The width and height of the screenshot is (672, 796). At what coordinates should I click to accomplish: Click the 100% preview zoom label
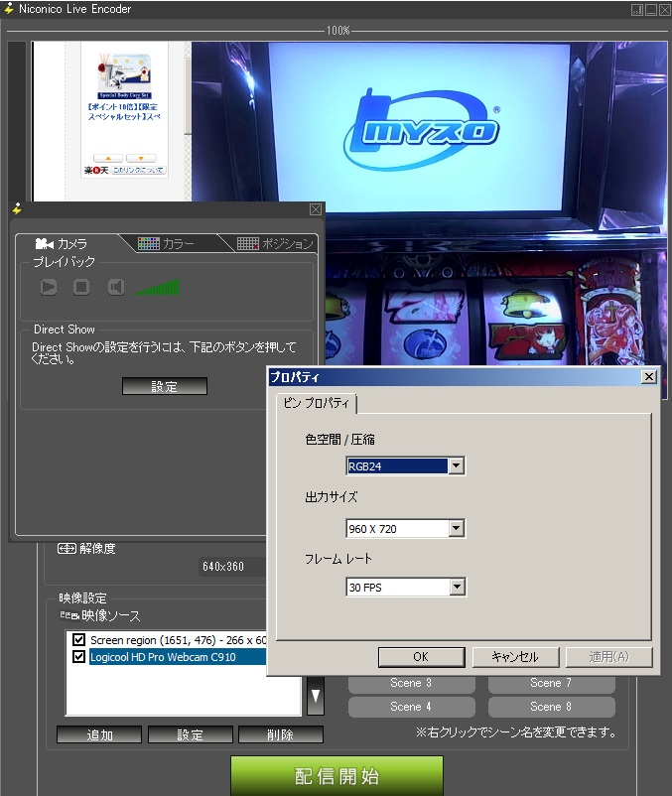(338, 31)
